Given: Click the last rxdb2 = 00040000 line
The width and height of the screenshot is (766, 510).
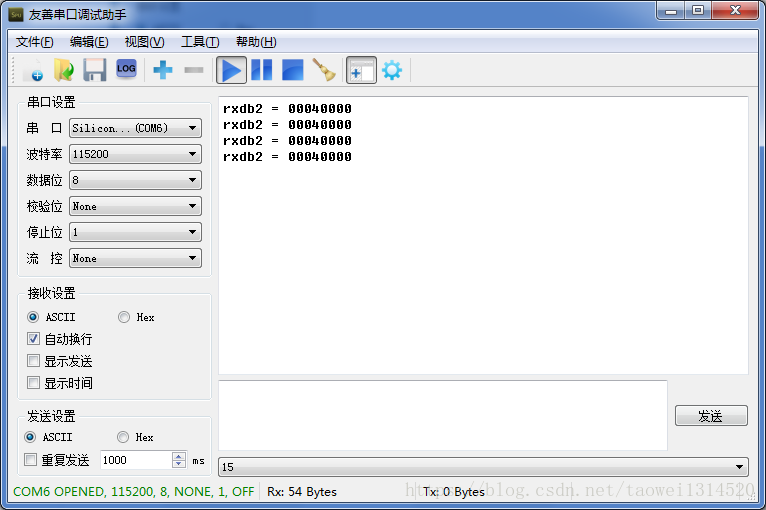Looking at the screenshot, I should click(x=287, y=157).
